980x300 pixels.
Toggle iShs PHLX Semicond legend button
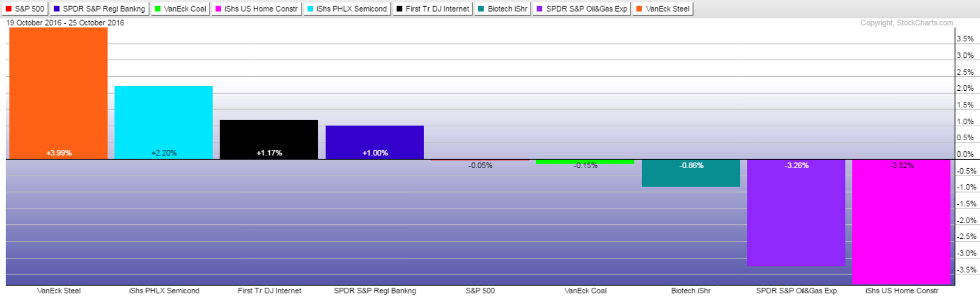point(347,9)
